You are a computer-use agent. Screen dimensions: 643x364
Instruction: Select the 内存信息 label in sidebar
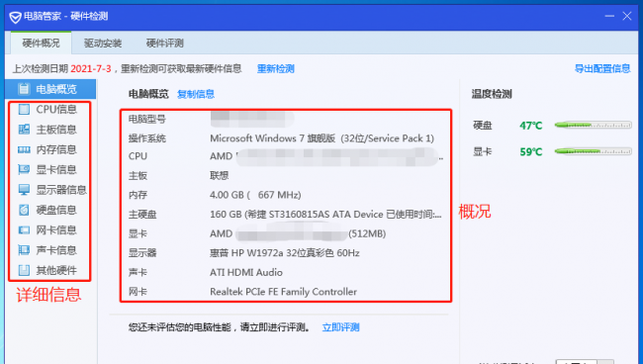point(56,149)
